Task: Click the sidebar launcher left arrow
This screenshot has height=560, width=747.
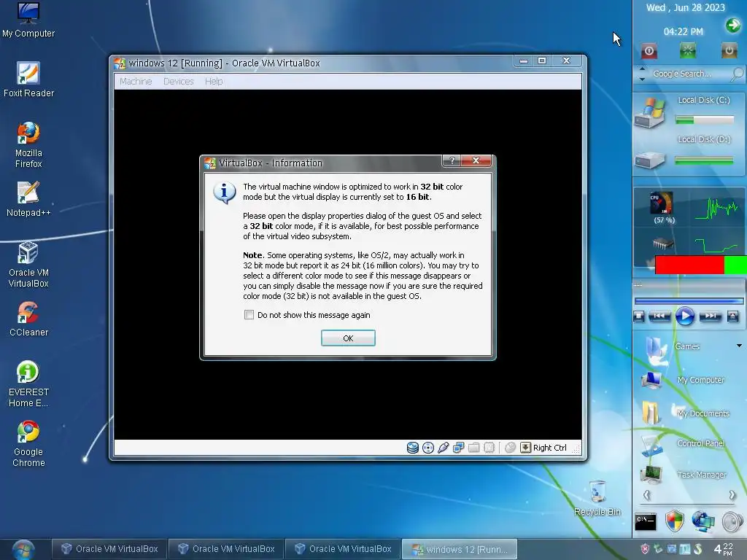Action: [646, 495]
